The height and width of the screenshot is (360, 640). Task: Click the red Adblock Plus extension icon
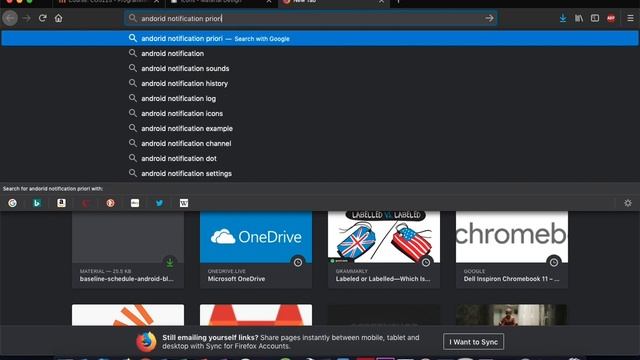611,18
